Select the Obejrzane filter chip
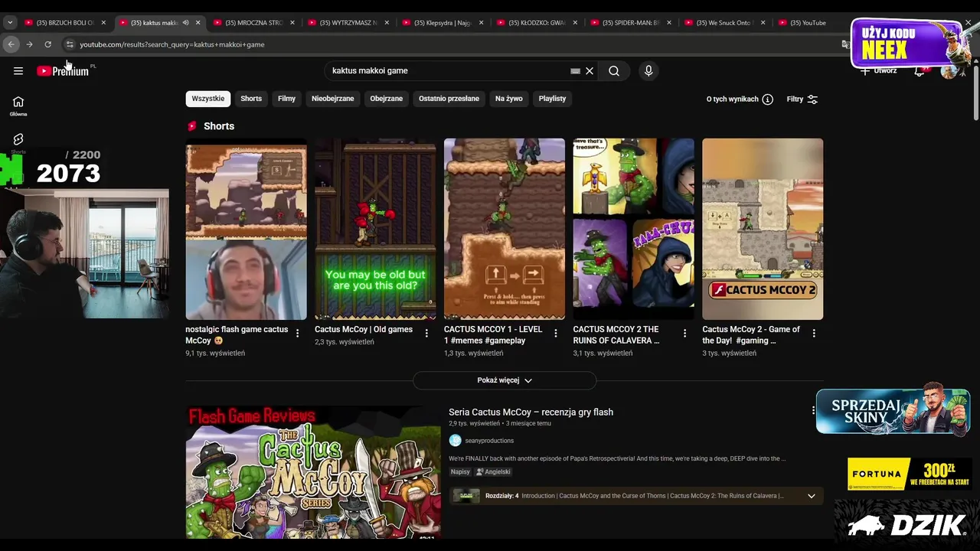 (x=387, y=99)
